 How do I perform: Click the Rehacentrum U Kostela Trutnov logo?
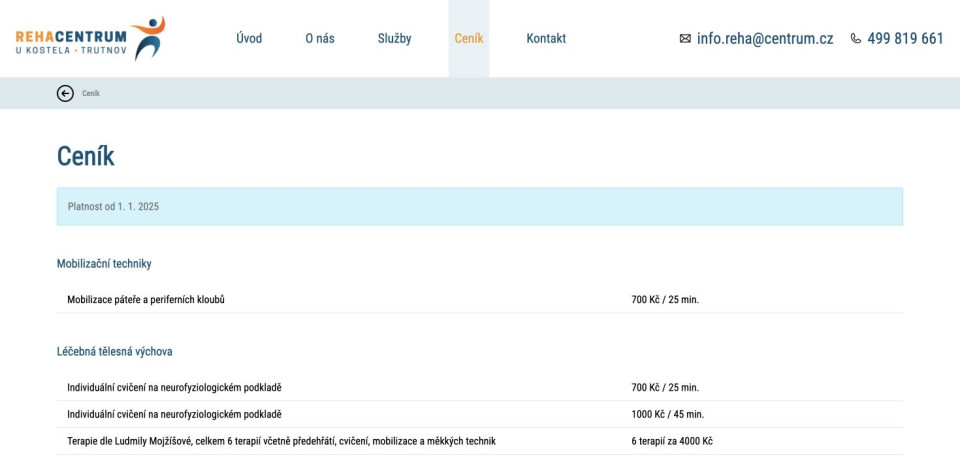point(91,38)
